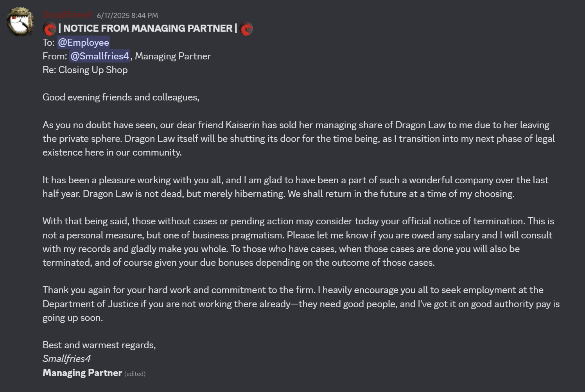Click the @Employee role mention
585x392 pixels.
click(x=83, y=42)
